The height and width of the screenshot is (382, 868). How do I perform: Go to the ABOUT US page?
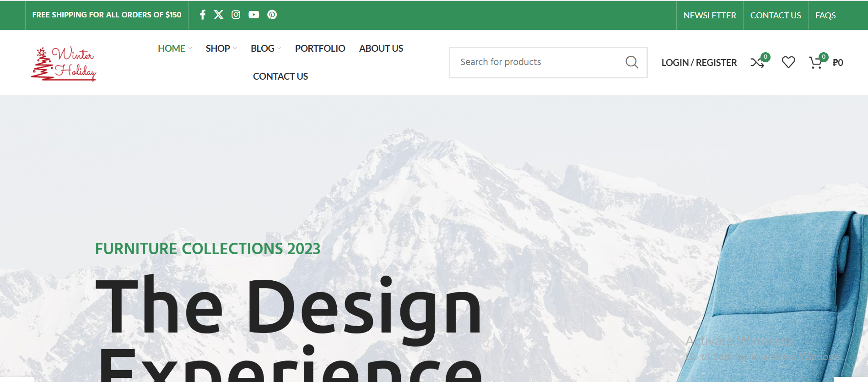(381, 48)
